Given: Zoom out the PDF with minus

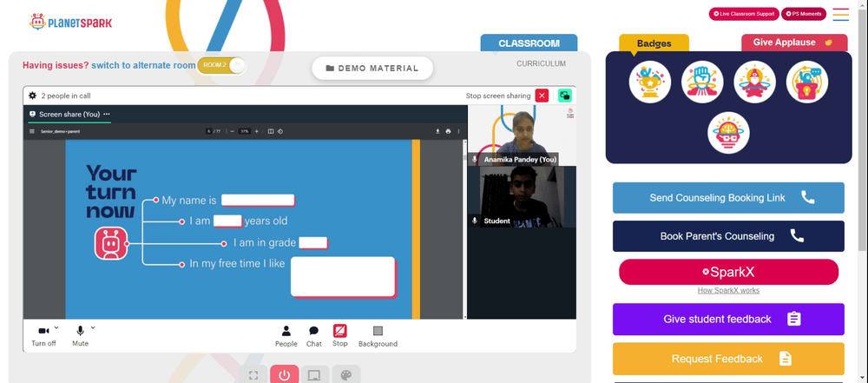Looking at the screenshot, I should [232, 131].
